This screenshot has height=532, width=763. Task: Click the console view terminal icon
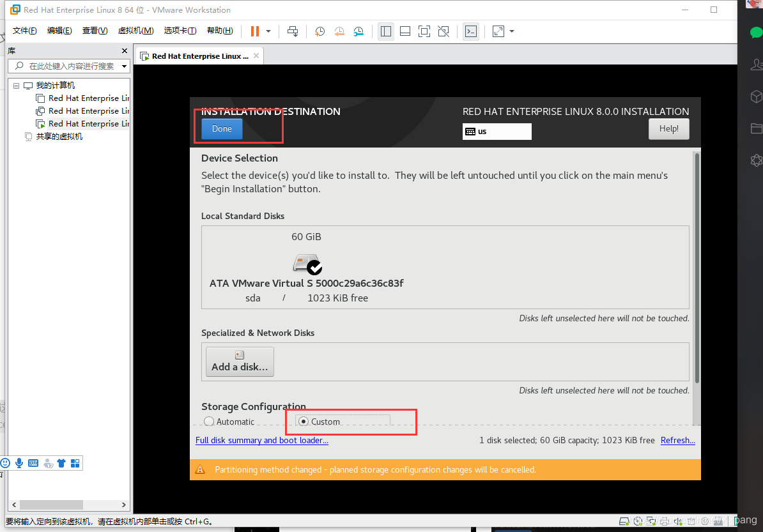[x=470, y=31]
